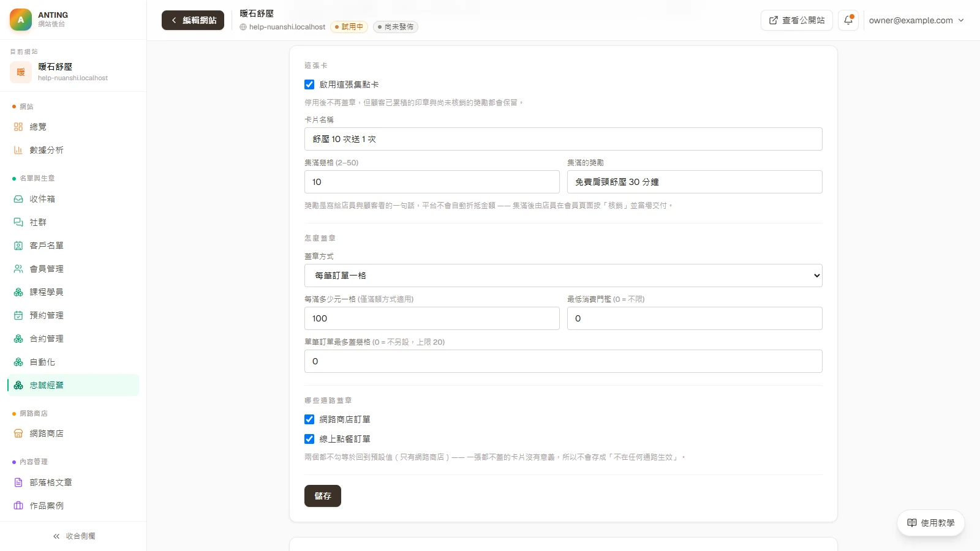The width and height of the screenshot is (980, 551).
Task: Open 總覽 menu item
Action: 73,127
